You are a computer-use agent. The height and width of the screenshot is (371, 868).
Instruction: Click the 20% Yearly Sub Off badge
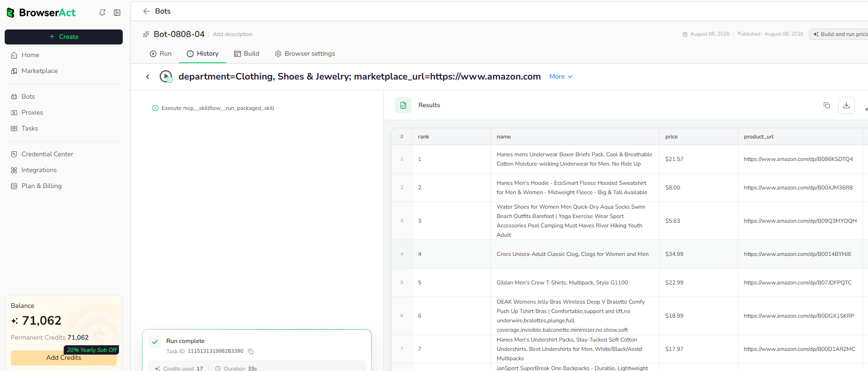pos(91,350)
